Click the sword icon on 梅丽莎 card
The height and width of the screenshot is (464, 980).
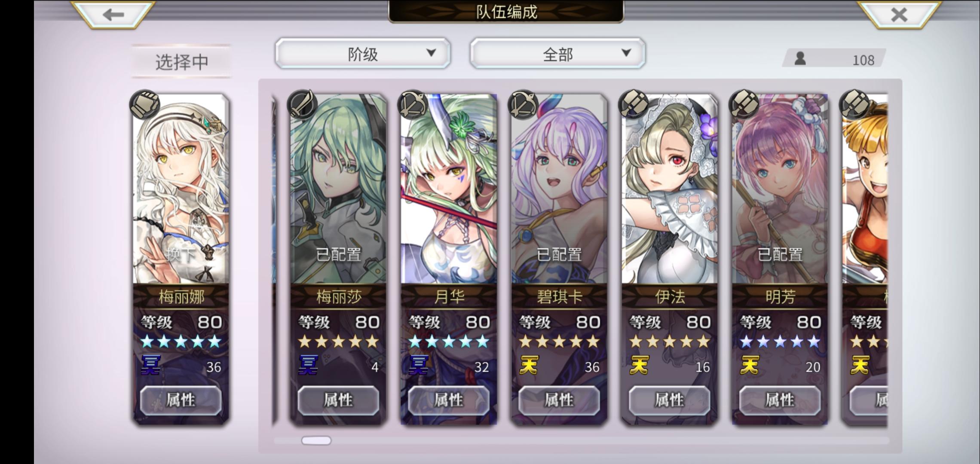(x=302, y=104)
